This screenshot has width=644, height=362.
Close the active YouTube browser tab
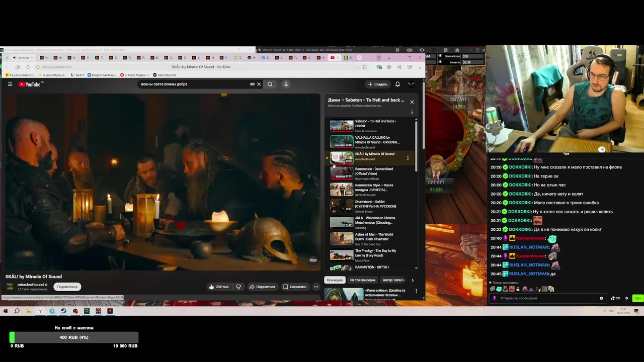coord(338,57)
